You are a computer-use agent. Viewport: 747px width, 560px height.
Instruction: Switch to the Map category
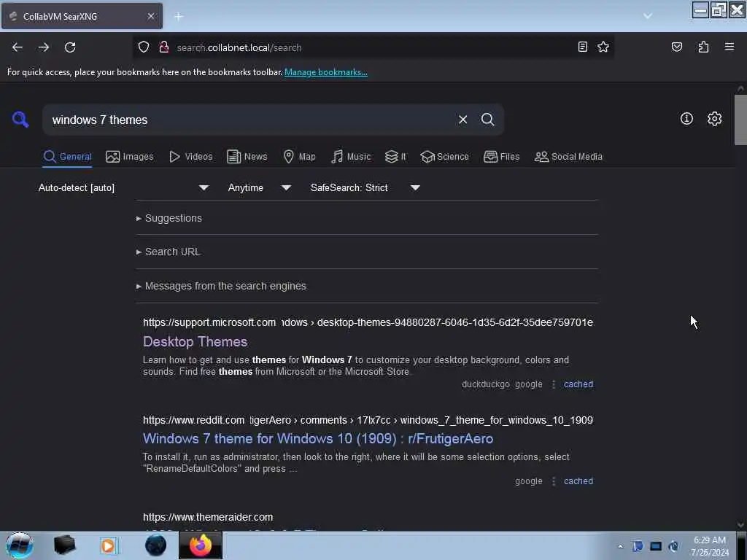299,157
